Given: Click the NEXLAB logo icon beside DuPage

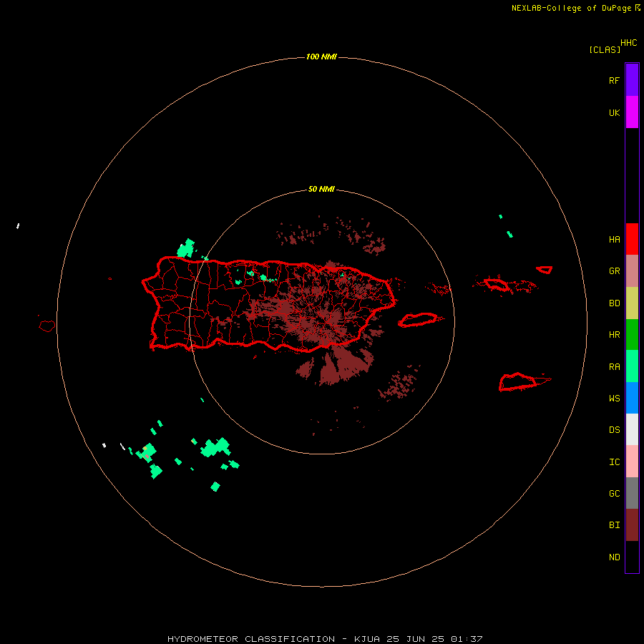Looking at the screenshot, I should 638,8.
